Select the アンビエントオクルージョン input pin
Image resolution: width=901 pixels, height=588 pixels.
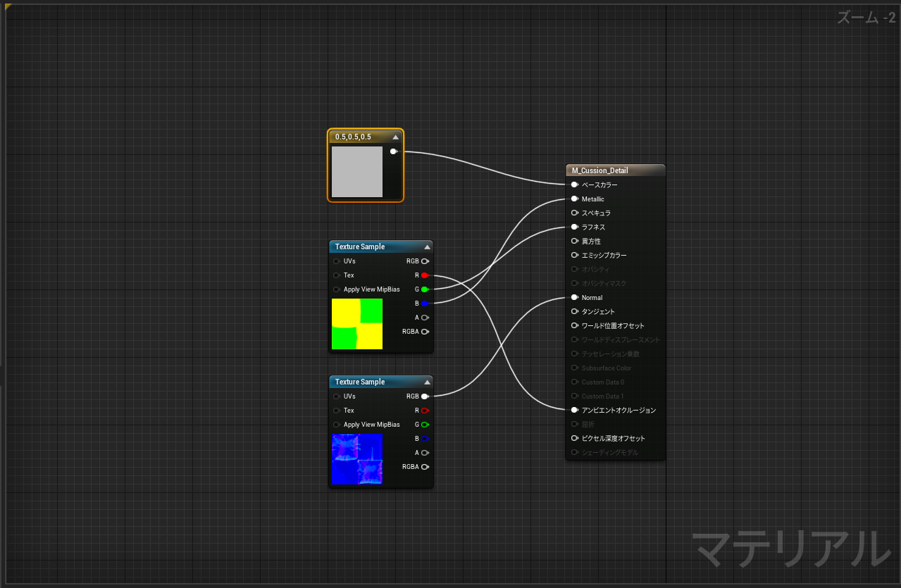(575, 410)
